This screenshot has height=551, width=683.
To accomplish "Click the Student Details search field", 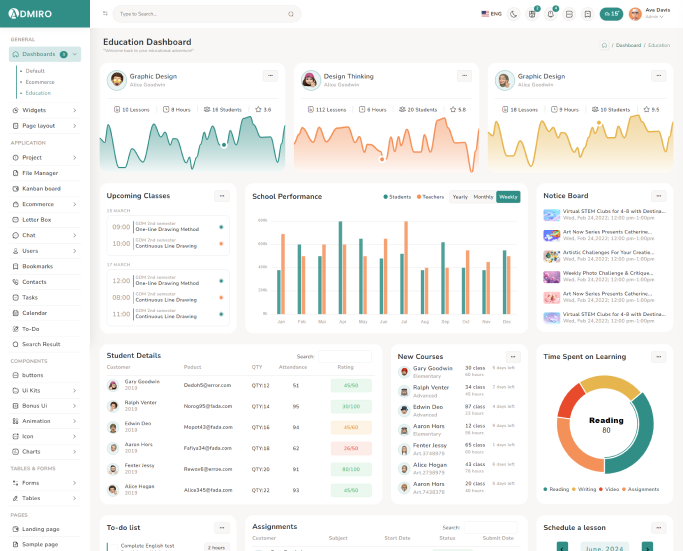I will [344, 356].
